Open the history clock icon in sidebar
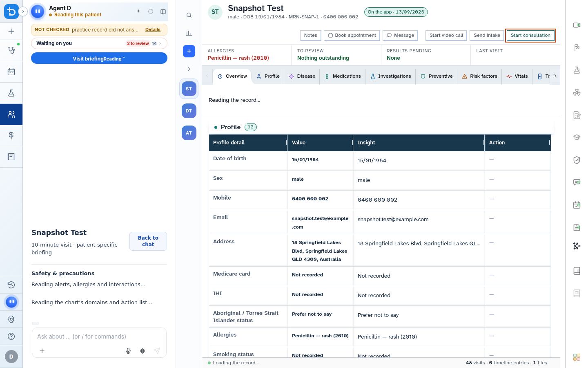 tap(11, 285)
